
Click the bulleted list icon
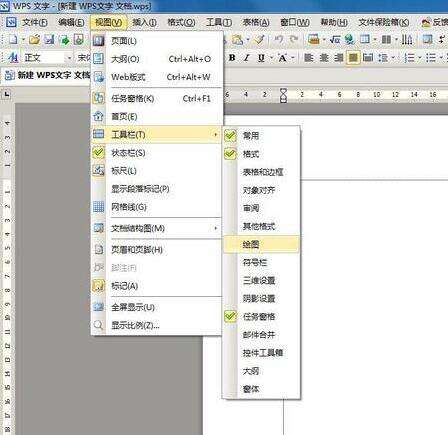(x=431, y=58)
